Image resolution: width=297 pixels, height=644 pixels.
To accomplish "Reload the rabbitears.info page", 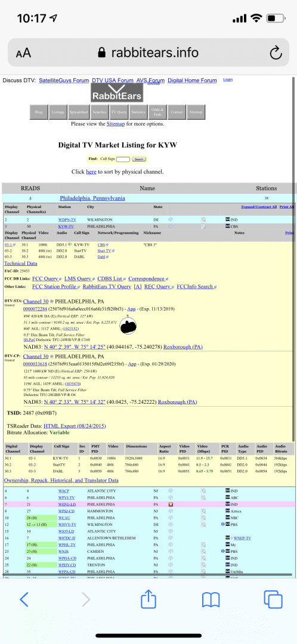I will [275, 53].
